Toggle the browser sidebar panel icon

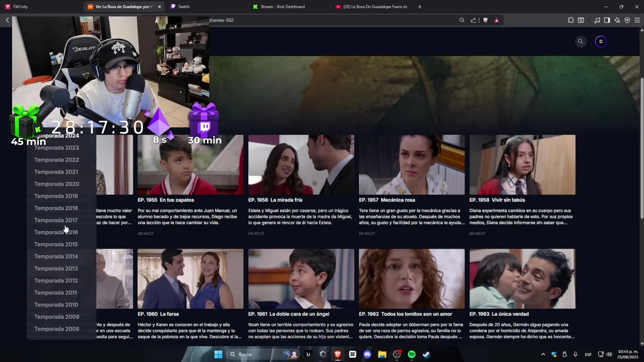[607, 20]
